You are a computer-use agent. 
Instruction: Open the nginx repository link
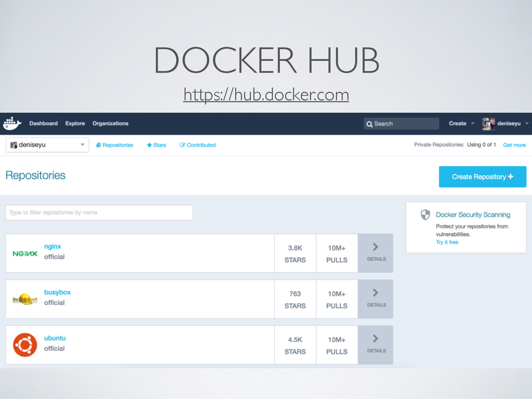[x=53, y=246]
